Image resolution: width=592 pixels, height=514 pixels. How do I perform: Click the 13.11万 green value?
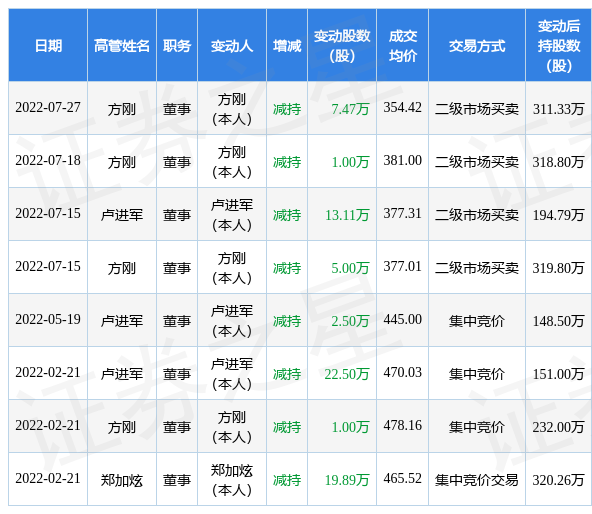pyautogui.click(x=347, y=215)
